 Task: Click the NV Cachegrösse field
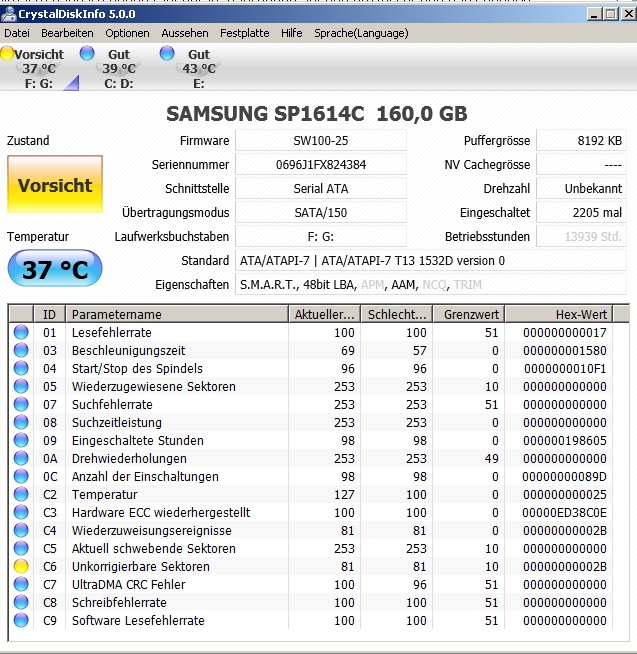coord(582,164)
